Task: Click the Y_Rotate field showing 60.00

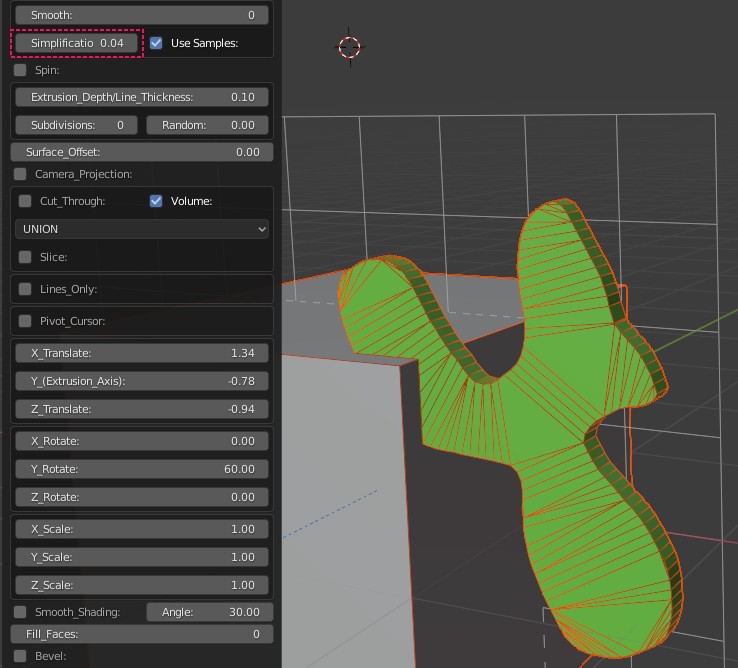Action: [x=143, y=469]
